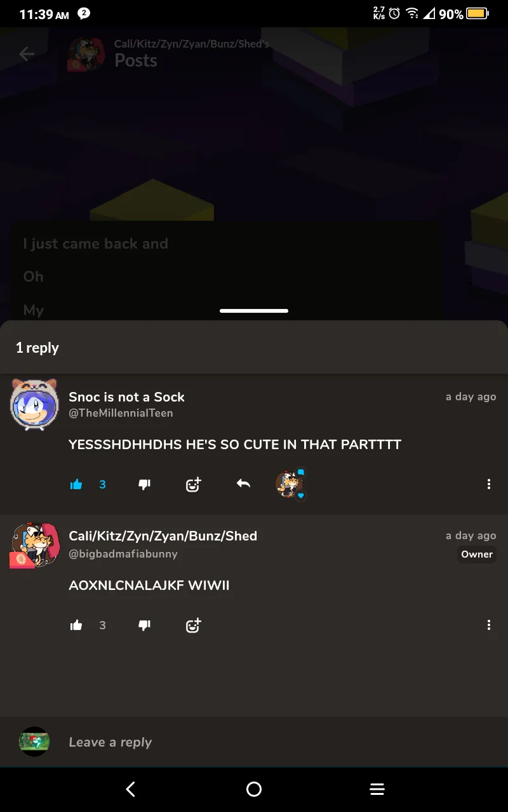Image resolution: width=508 pixels, height=812 pixels.
Task: Open @bigbadmafiabunny profile link
Action: [123, 554]
